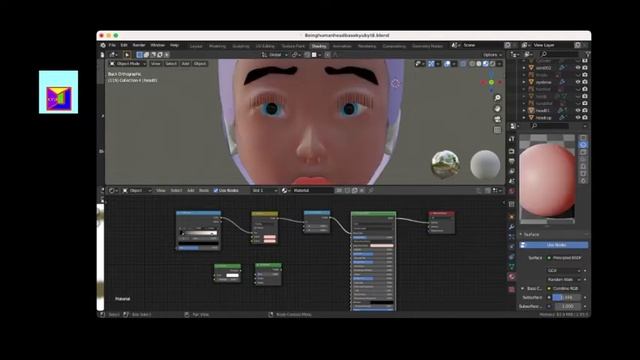
Task: Click the Material name field in node header
Action: click(x=313, y=191)
